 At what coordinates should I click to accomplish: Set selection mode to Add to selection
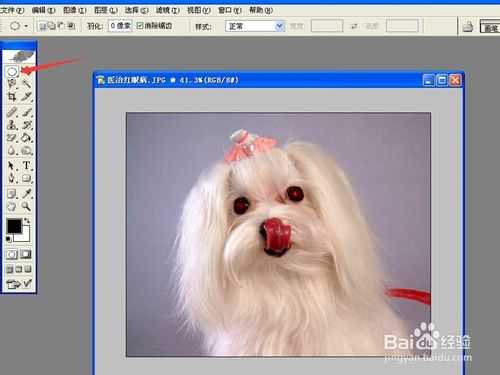pyautogui.click(x=52, y=26)
